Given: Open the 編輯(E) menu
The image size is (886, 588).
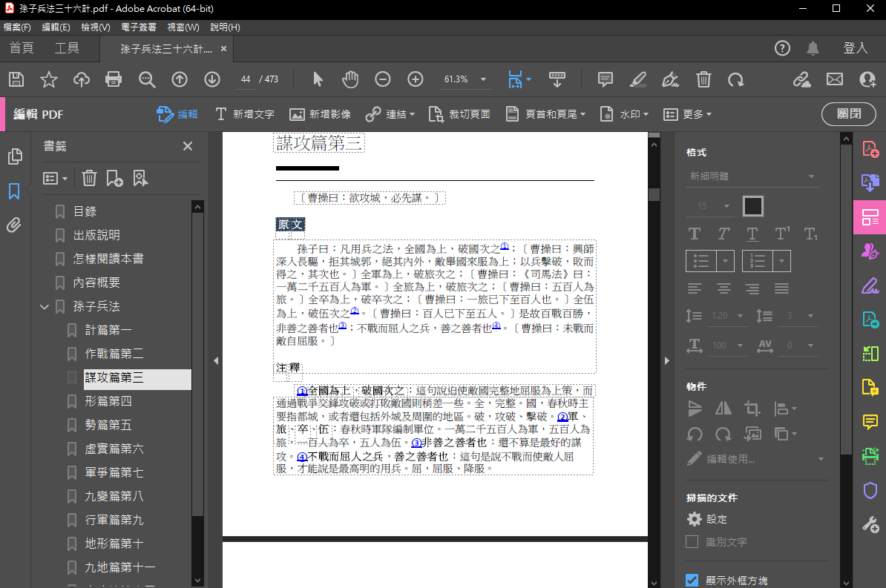Looking at the screenshot, I should point(56,27).
